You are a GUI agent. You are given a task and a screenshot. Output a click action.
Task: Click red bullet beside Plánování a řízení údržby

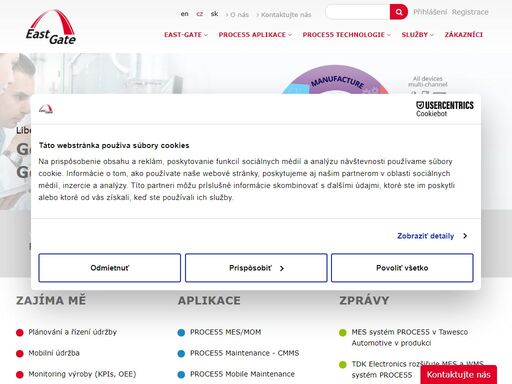tap(20, 332)
